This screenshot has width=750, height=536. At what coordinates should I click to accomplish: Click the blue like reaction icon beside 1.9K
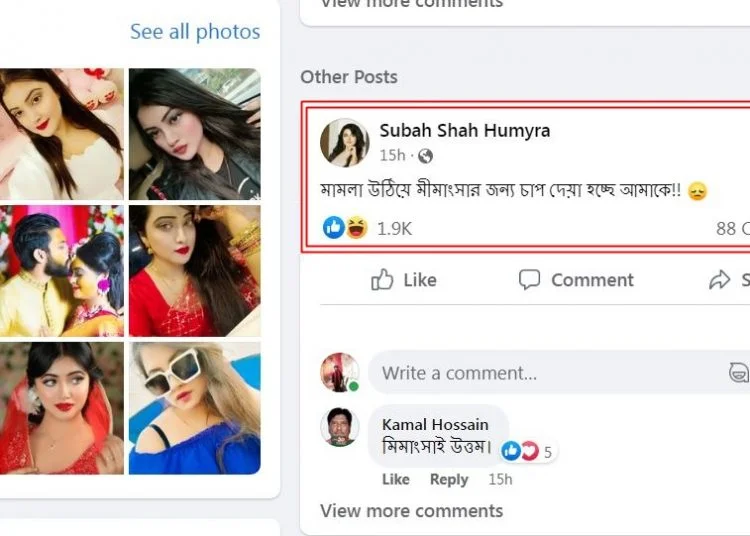[x=334, y=227]
